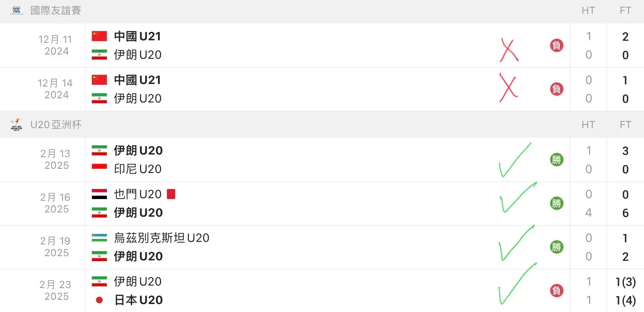
Task: Select 中國 U21 team in Dec 11 match
Action: (138, 37)
